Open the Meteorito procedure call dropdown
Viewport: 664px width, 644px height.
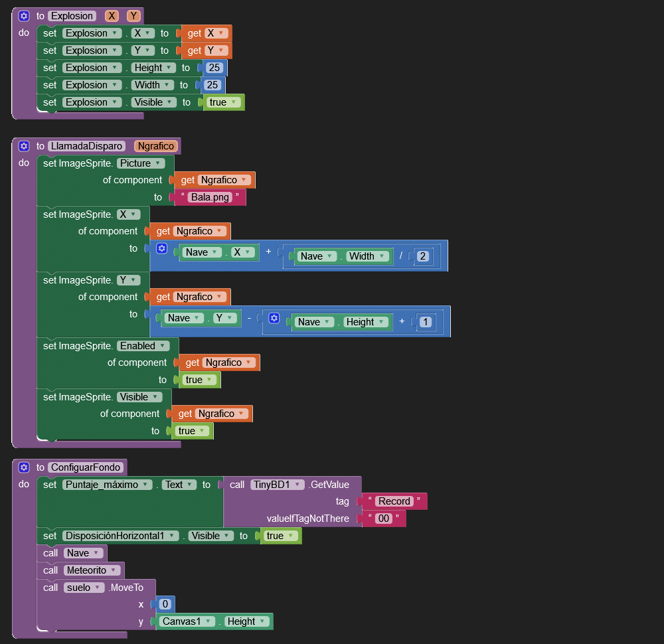tap(92, 570)
